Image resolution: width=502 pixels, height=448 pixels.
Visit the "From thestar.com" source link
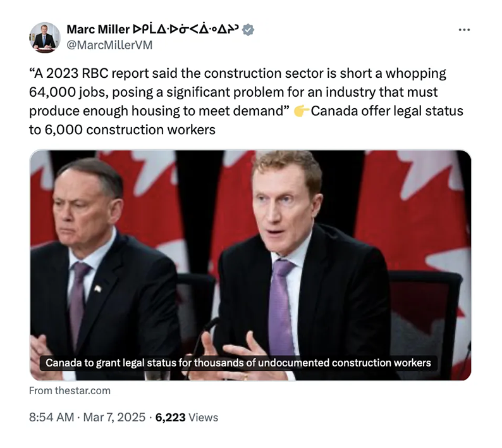(70, 390)
